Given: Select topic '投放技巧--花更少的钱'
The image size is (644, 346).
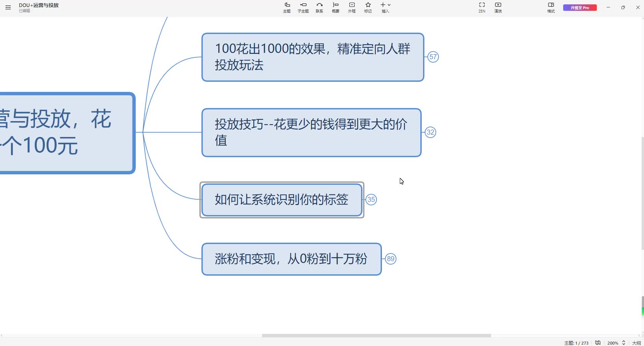Looking at the screenshot, I should click(312, 133).
